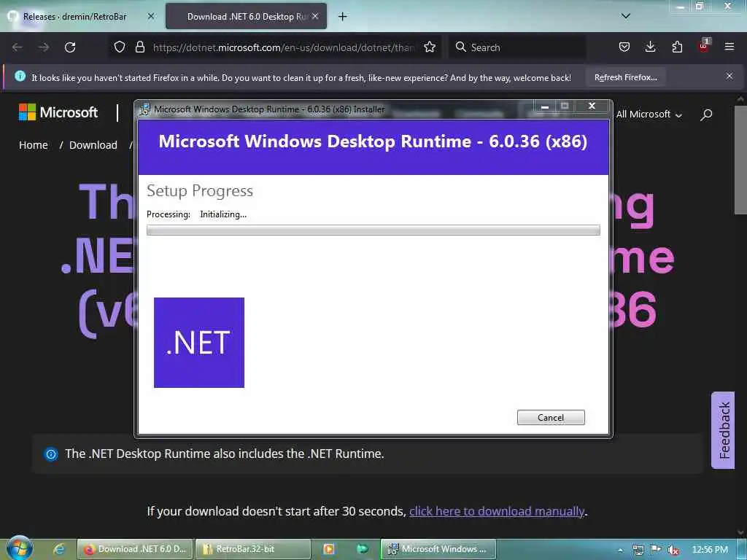
Task: Open the Windows Start orb
Action: click(20, 548)
